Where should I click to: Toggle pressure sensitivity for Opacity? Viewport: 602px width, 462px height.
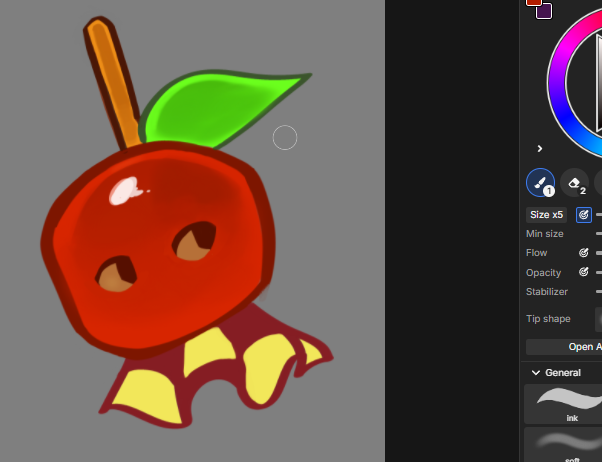(584, 272)
